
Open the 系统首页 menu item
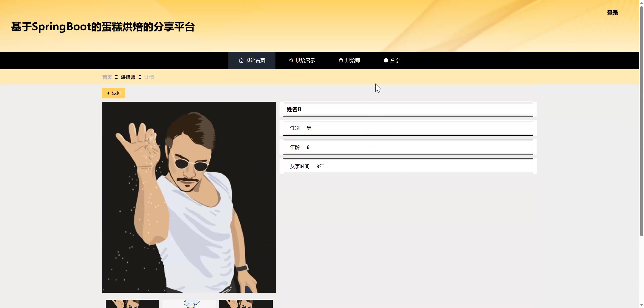[x=255, y=60]
